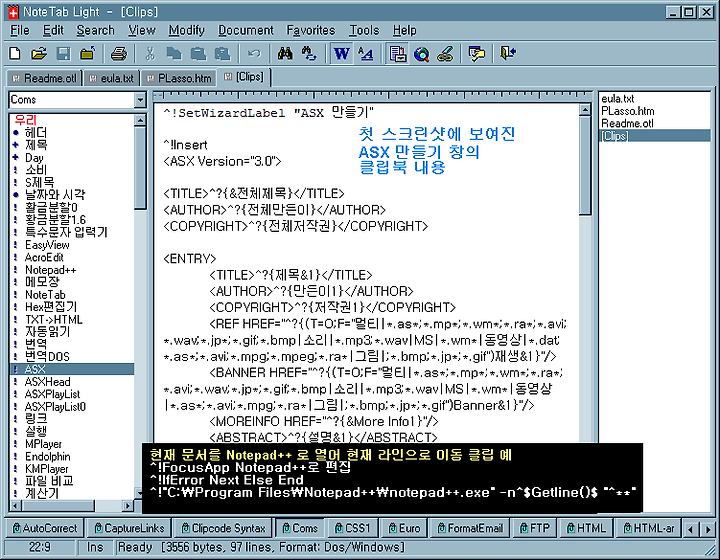The image size is (720, 560).
Task: Select the EasyView clip entry
Action: (x=47, y=245)
